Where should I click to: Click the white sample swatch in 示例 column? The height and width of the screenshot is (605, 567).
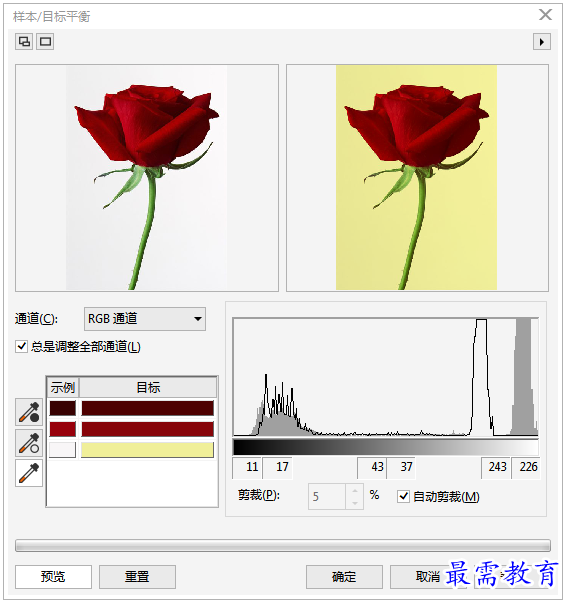tap(62, 450)
